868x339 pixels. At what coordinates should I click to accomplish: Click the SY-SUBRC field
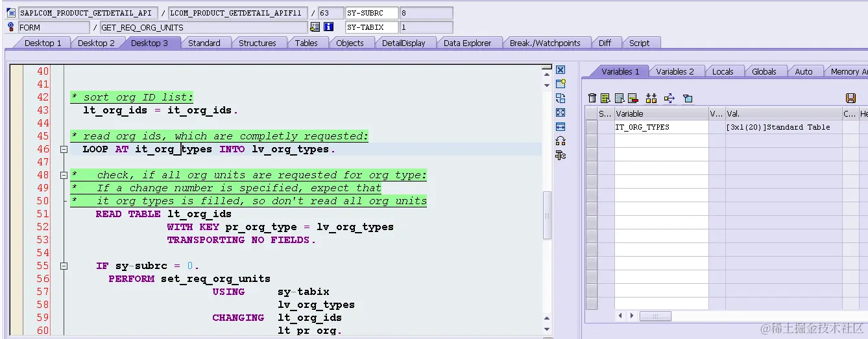(372, 13)
